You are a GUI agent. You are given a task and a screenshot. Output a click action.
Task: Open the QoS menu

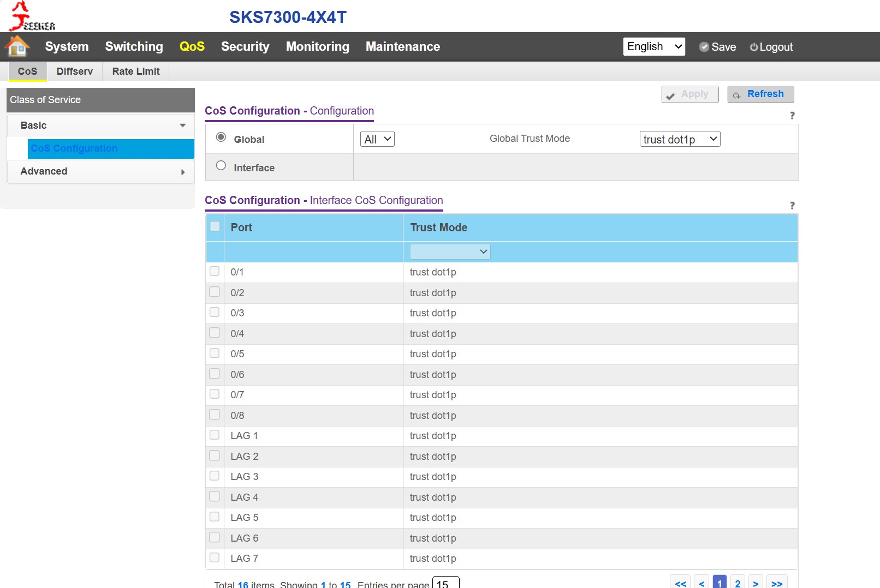(192, 46)
